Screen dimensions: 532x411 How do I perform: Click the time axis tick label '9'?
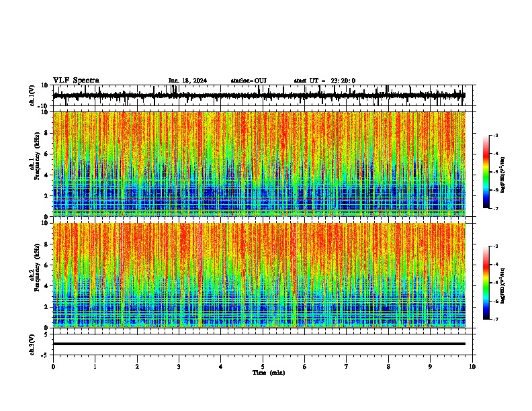(x=430, y=367)
